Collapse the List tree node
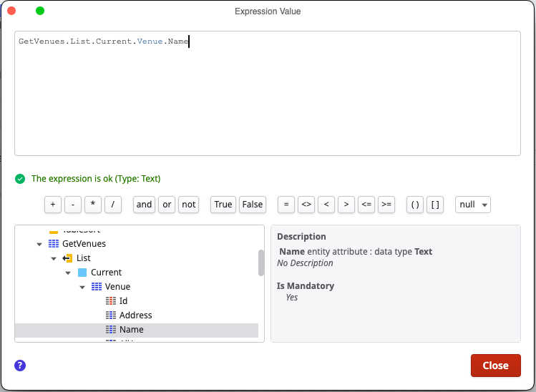This screenshot has height=392, width=536. [x=54, y=259]
